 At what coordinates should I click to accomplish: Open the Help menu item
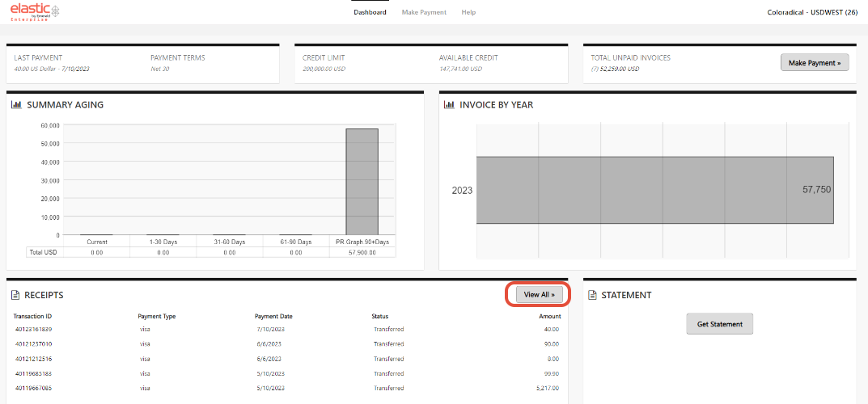coord(468,12)
